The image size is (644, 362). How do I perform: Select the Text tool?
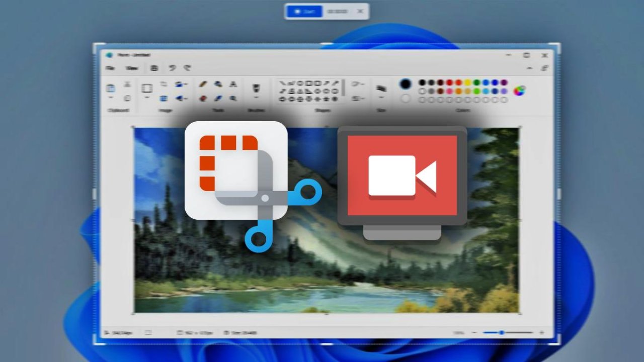[233, 84]
